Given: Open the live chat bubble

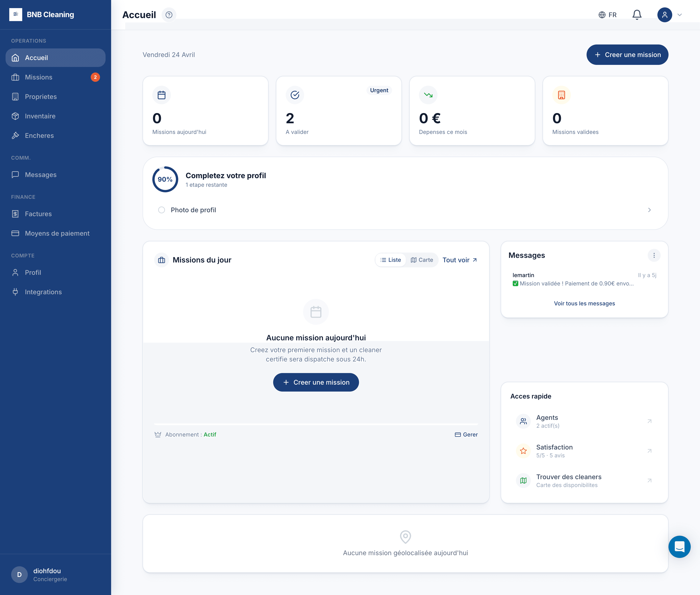Looking at the screenshot, I should point(680,547).
